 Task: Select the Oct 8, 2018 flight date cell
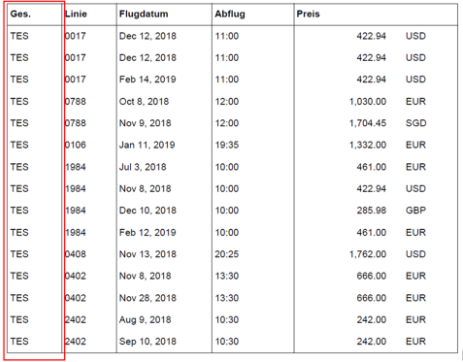[x=144, y=101]
